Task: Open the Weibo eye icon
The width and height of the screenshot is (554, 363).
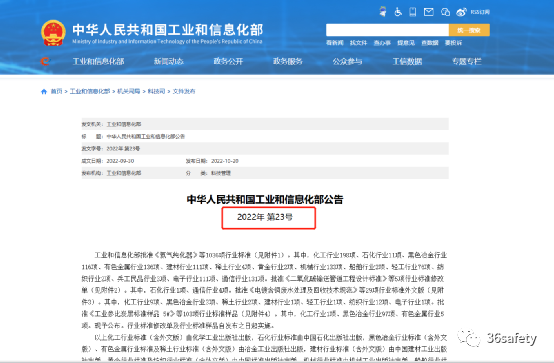Action: (461, 12)
